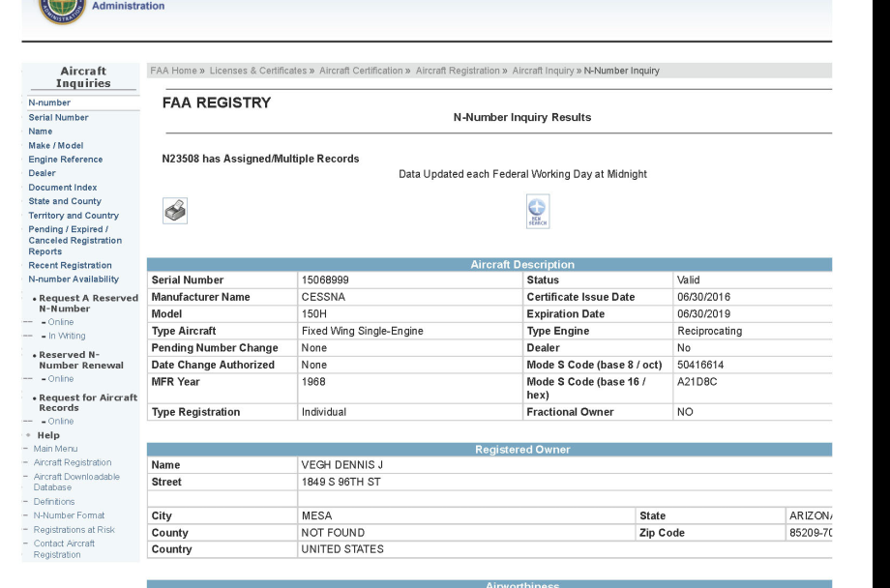Click expiration date 06/30/2019
Screen dimensions: 890x588
(704, 314)
